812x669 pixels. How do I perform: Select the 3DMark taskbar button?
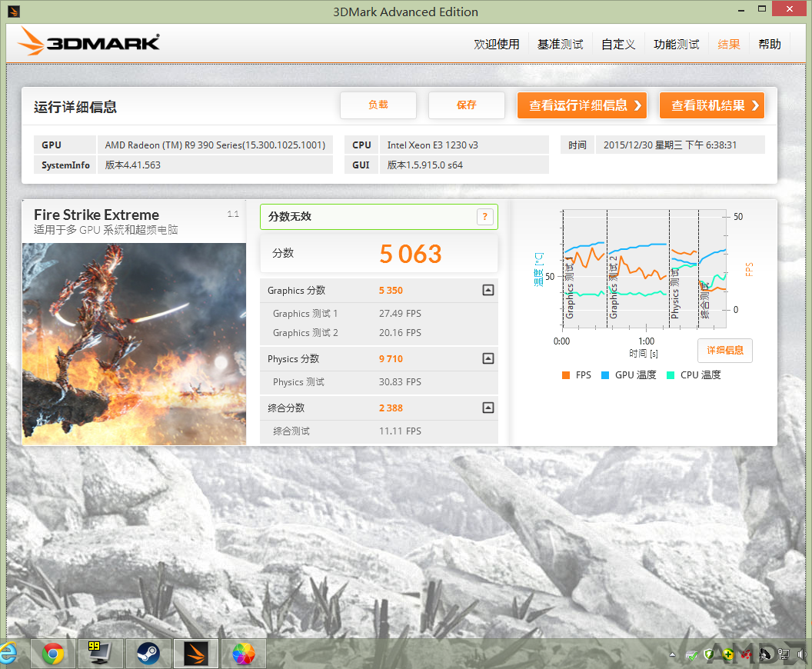[196, 654]
